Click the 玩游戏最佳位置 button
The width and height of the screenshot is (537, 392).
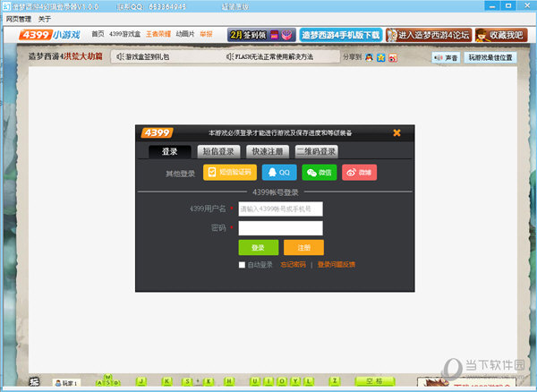pos(490,57)
